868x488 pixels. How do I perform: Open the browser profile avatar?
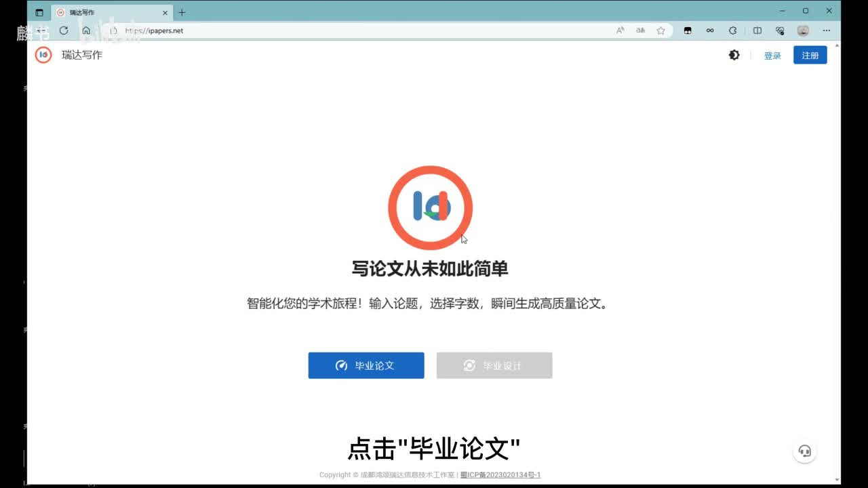pyautogui.click(x=803, y=30)
